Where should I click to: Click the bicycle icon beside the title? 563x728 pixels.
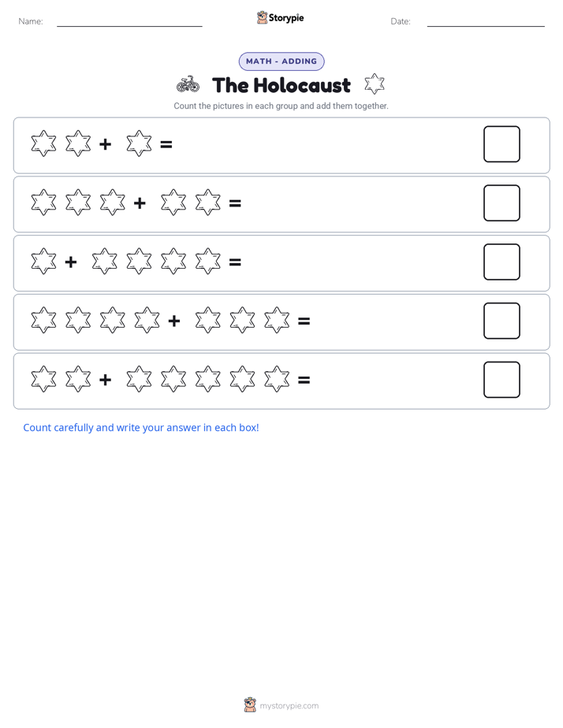188,84
